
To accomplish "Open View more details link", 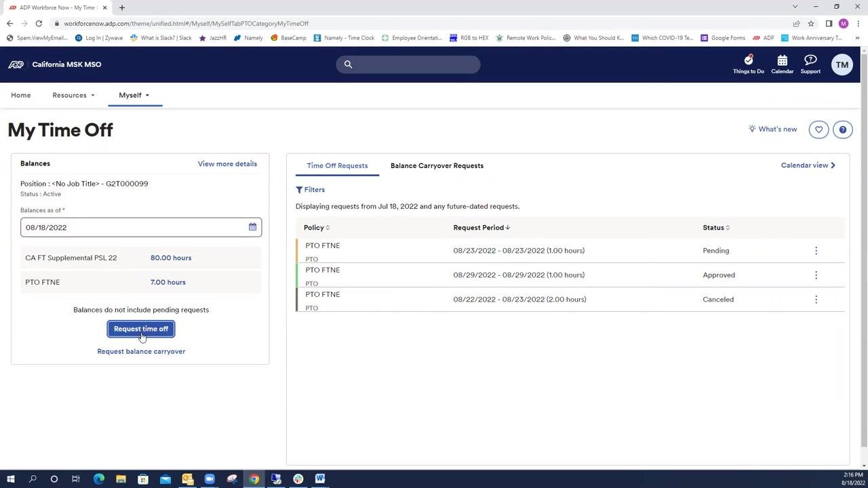I will click(x=227, y=163).
